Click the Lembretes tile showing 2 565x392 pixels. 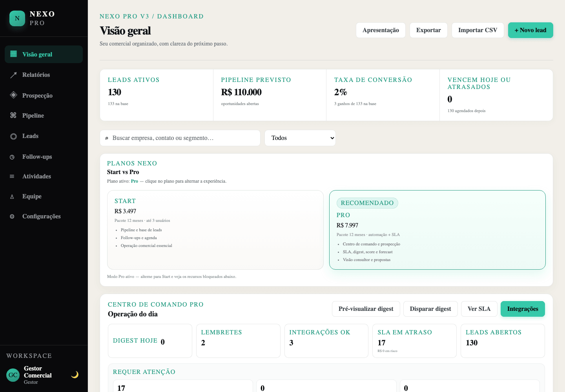pos(238,341)
